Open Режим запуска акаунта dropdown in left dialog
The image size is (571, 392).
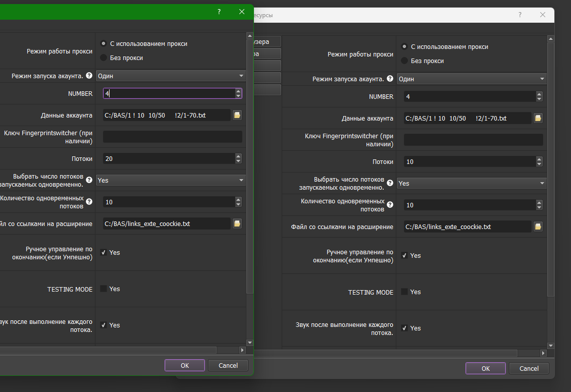pos(171,76)
